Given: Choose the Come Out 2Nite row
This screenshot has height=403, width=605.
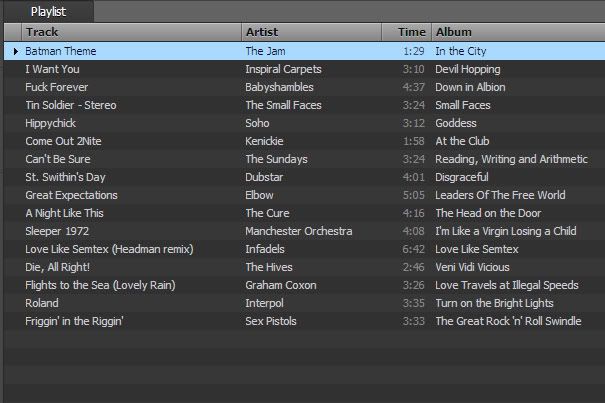Looking at the screenshot, I should coord(63,141).
